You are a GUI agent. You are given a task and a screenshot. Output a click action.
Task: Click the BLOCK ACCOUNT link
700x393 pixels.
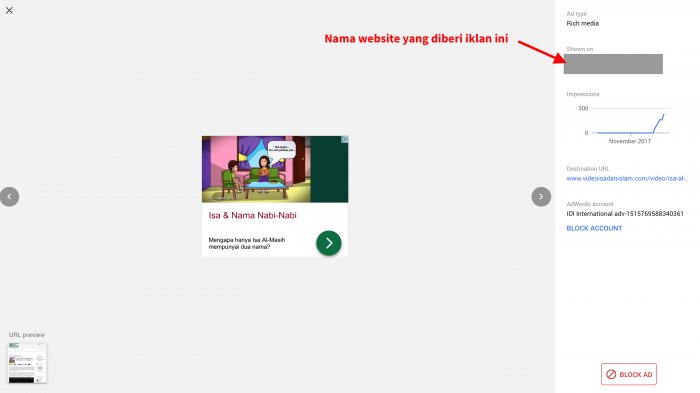(x=594, y=228)
